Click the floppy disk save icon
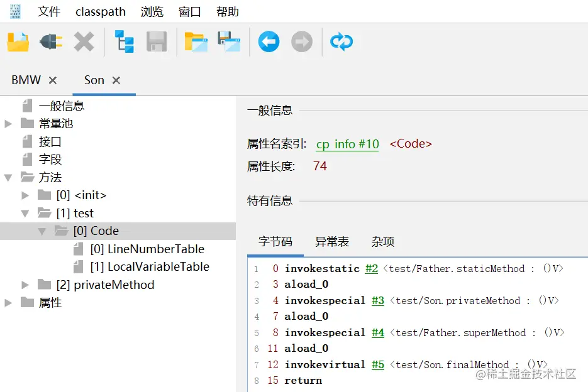Image resolution: width=588 pixels, height=392 pixels. pyautogui.click(x=157, y=41)
